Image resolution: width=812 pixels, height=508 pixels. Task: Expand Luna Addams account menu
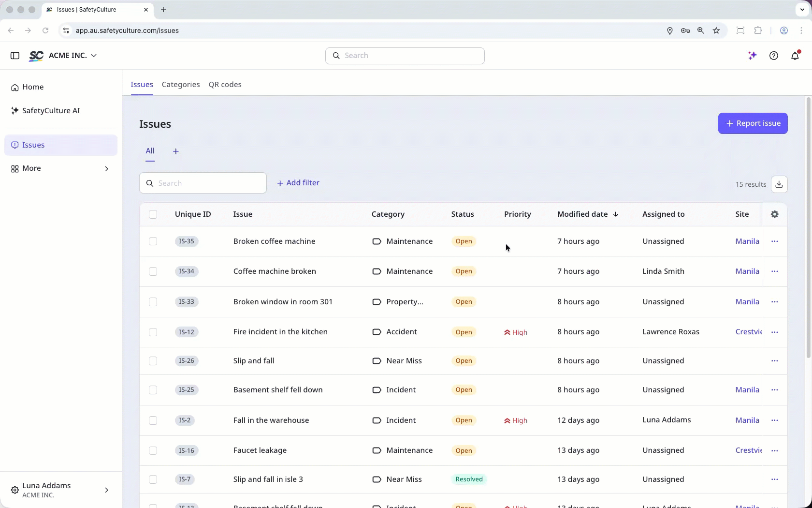61,490
